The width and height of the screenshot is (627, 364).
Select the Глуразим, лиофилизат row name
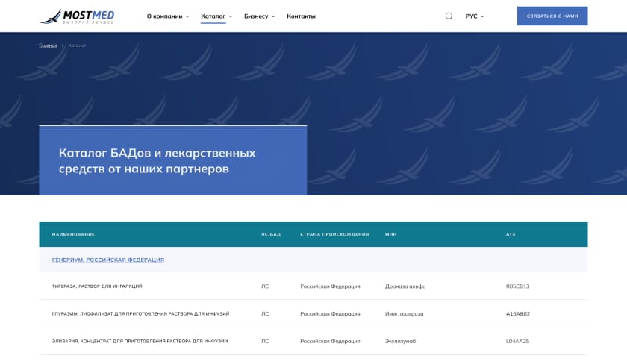pyautogui.click(x=140, y=314)
